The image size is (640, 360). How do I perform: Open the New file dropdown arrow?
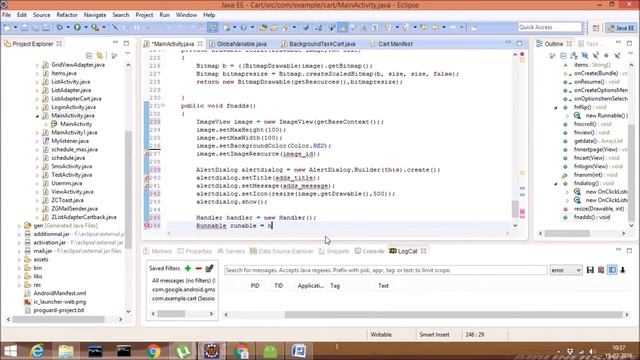(x=16, y=27)
